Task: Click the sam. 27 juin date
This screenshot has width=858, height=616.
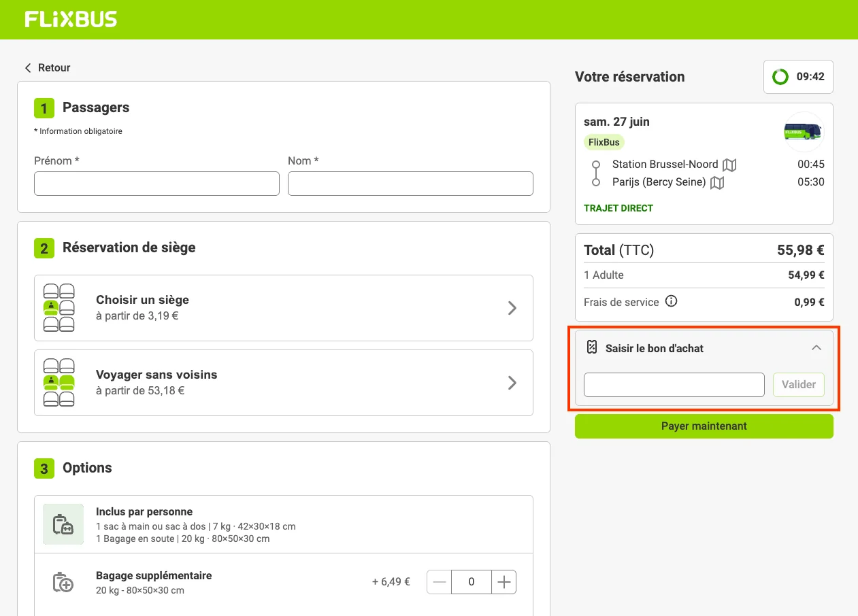Action: coord(616,122)
